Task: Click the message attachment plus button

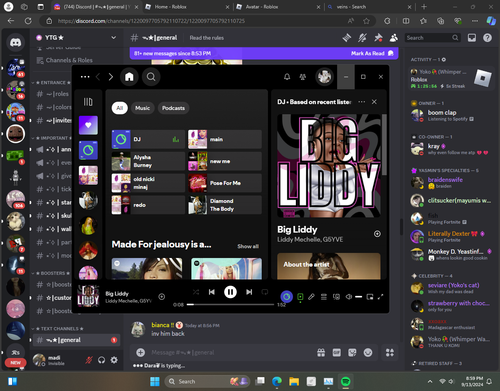Action: 141,352
